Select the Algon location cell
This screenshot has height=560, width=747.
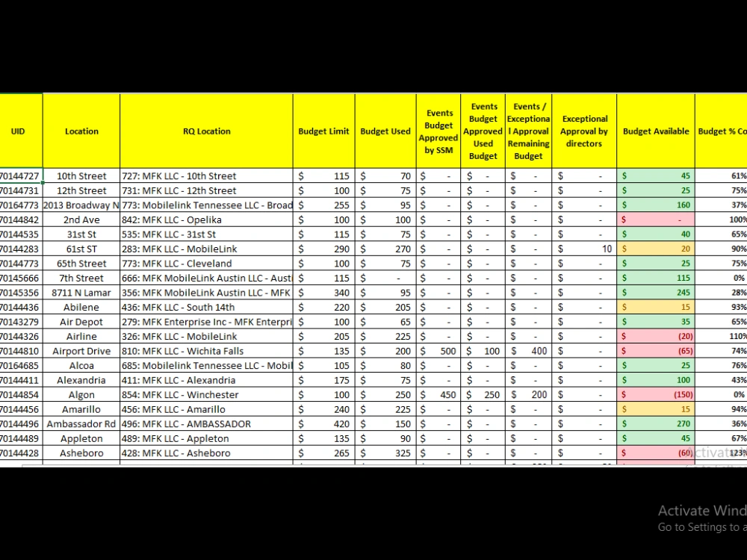pos(81,395)
